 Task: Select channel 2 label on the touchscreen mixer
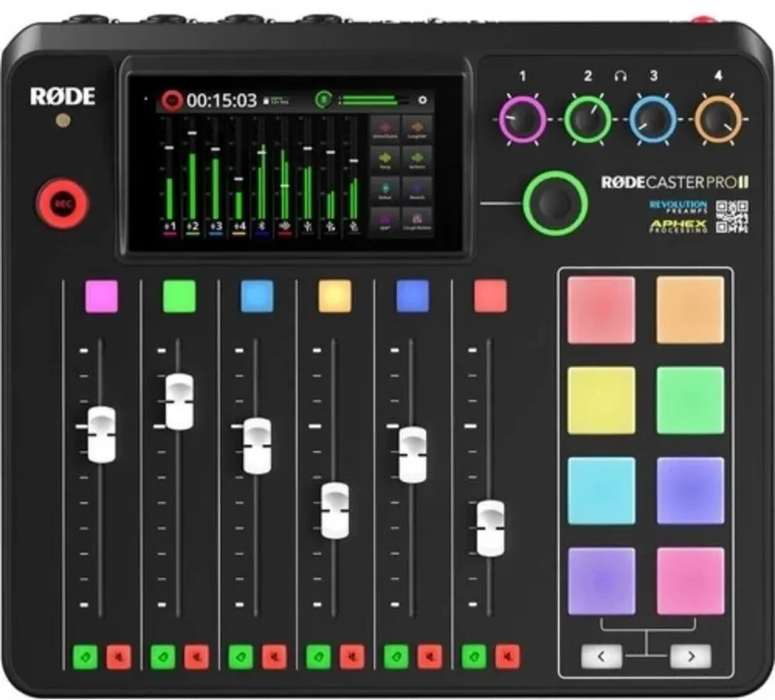pyautogui.click(x=192, y=227)
